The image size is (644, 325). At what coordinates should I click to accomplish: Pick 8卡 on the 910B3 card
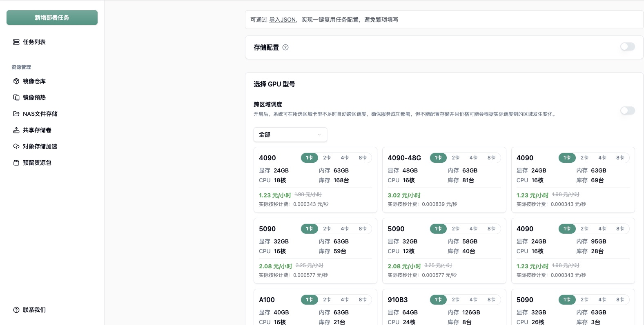(491, 300)
